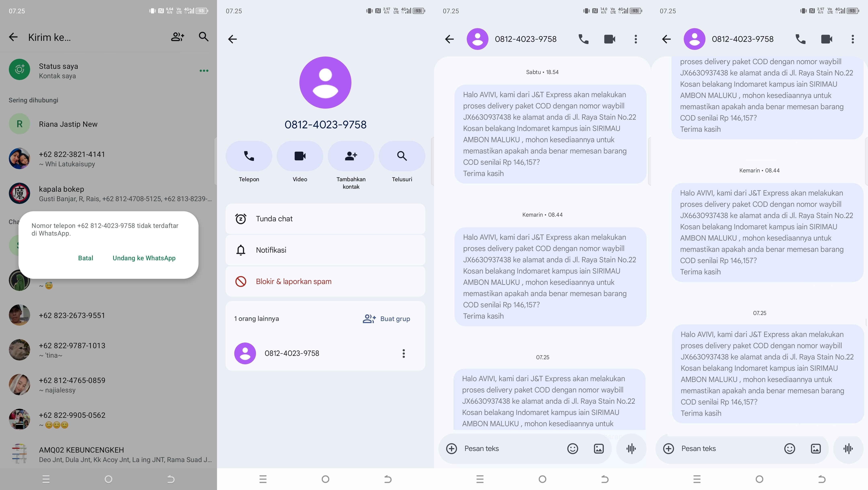Tap the Telepon call button on contact page
The image size is (868, 490).
coord(249,156)
